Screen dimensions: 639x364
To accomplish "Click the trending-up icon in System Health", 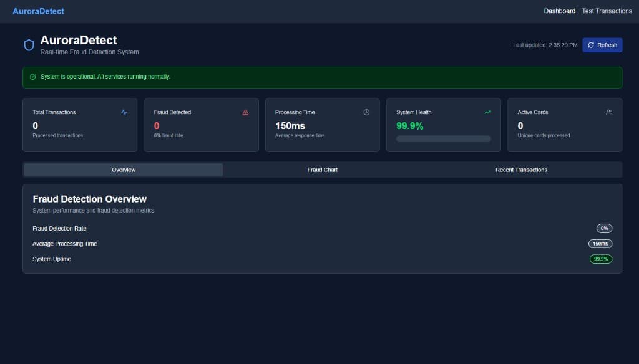I will coord(488,112).
